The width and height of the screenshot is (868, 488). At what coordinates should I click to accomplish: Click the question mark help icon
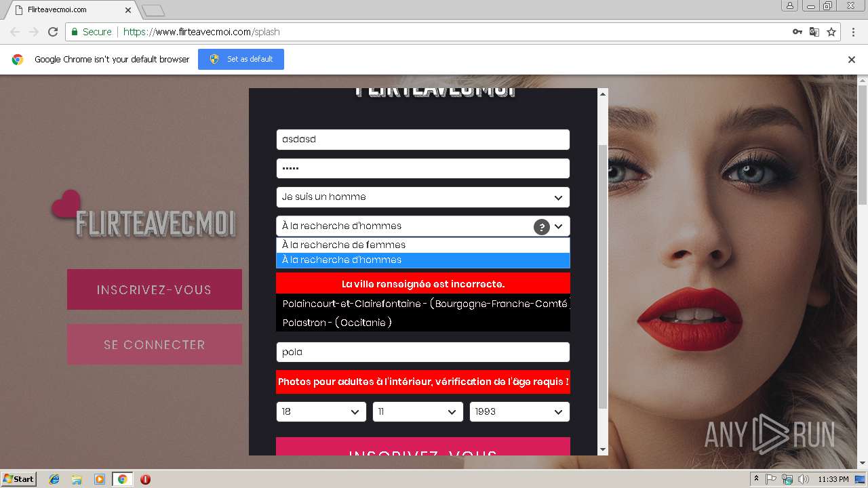541,227
